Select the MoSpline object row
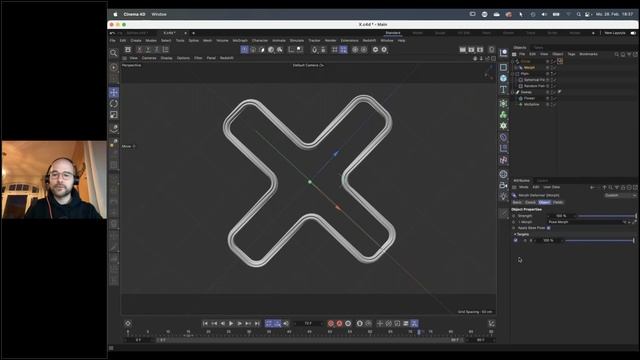Viewport: 640px width, 360px height. pyautogui.click(x=531, y=104)
